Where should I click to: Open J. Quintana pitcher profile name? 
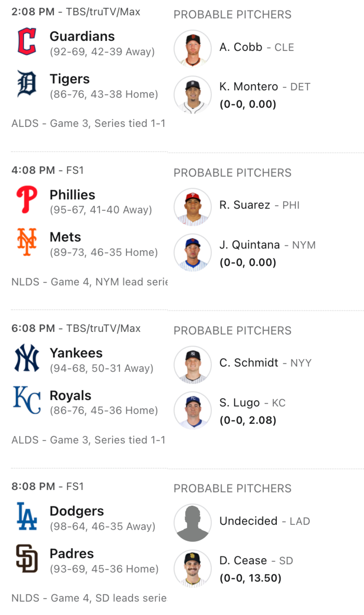(250, 245)
